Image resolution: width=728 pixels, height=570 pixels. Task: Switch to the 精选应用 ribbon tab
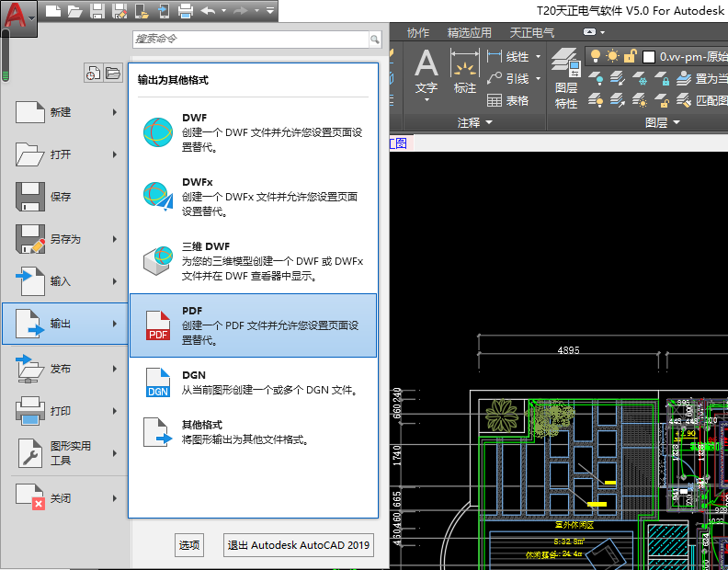coord(470,32)
